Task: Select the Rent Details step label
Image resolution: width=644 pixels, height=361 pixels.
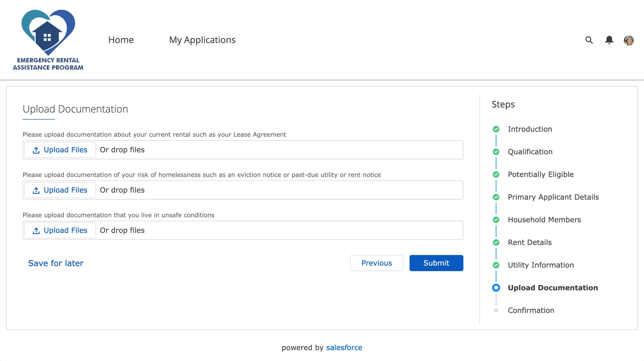Action: [530, 242]
